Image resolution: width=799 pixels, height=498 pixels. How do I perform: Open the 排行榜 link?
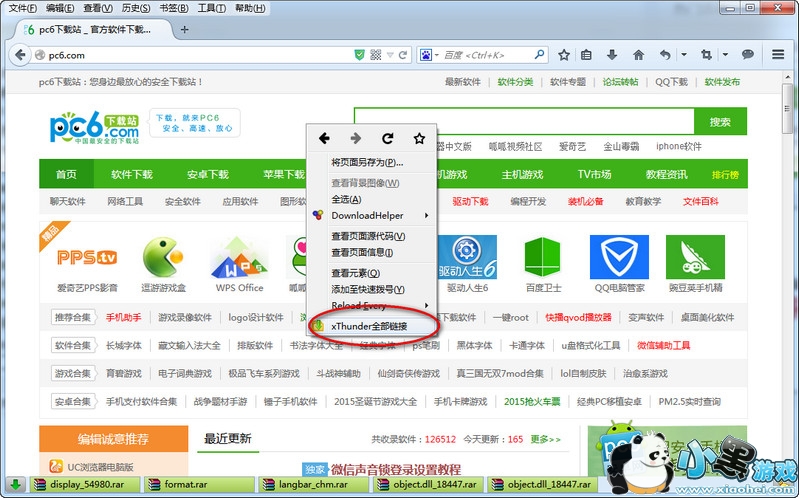pos(726,175)
